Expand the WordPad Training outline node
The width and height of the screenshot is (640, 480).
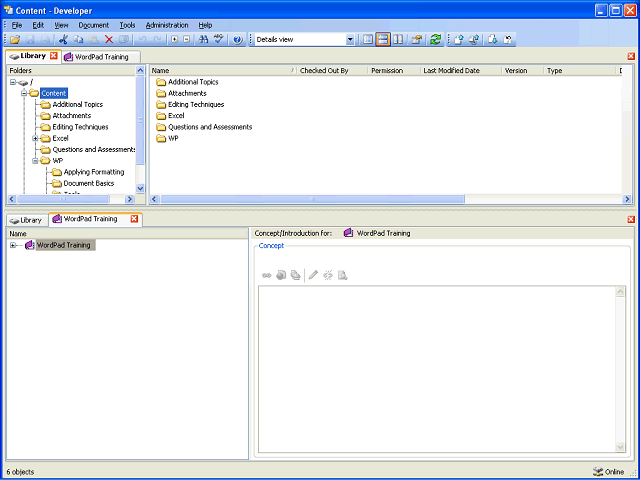pyautogui.click(x=13, y=245)
